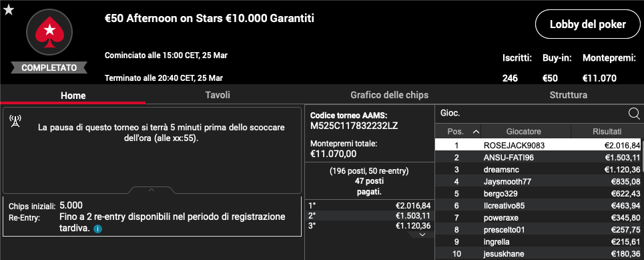Screen dimensions: 644x260
Task: Expand the prize payouts list chevron
Action: pyautogui.click(x=421, y=235)
